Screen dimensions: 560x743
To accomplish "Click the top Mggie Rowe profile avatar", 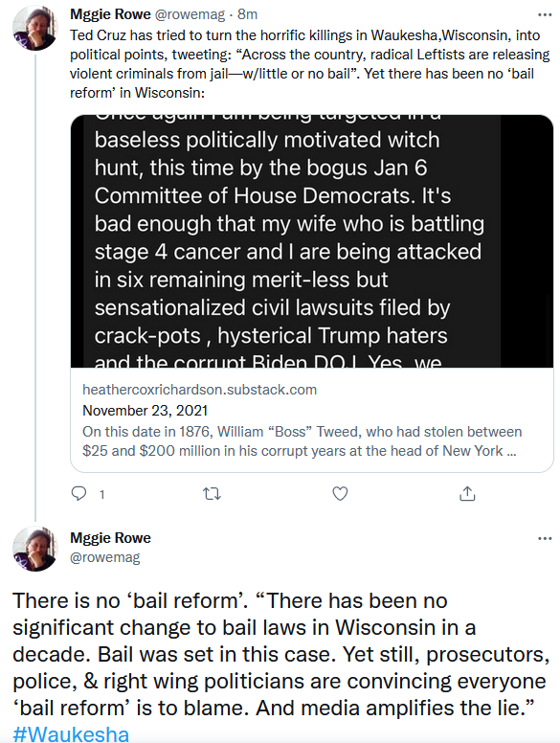I will coord(35,28).
